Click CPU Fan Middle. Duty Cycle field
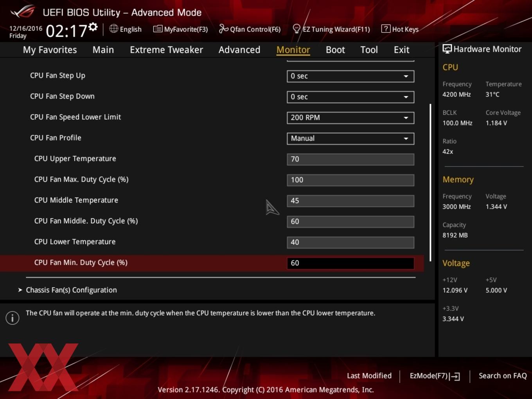 click(x=350, y=221)
